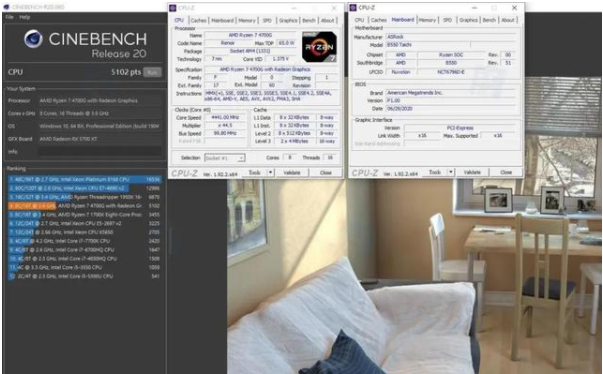Select the Xeon Platinum 8168 ranking row
Screen dimensions: 603x374
pyautogui.click(x=84, y=180)
